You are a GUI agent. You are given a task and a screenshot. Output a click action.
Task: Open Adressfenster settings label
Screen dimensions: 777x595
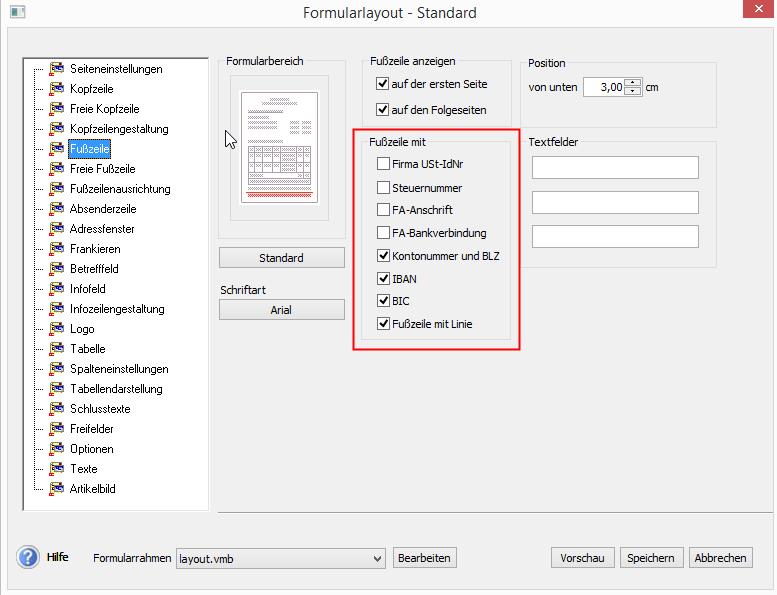point(102,229)
